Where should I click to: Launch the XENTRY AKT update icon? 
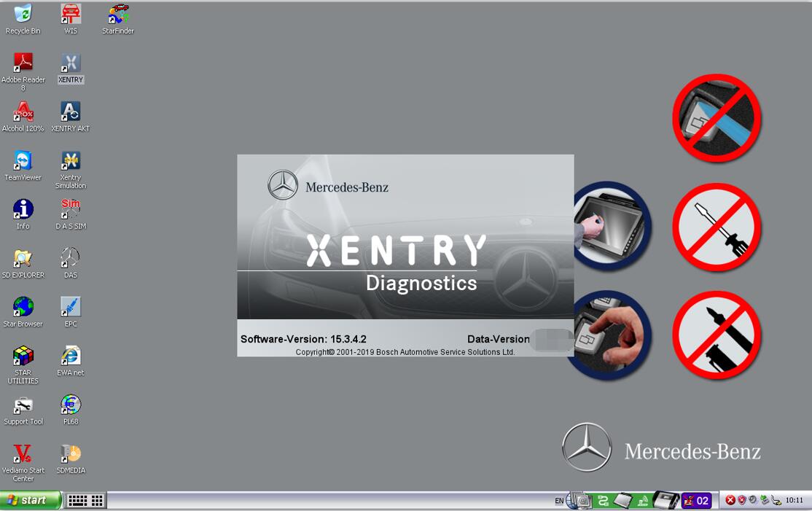point(71,117)
